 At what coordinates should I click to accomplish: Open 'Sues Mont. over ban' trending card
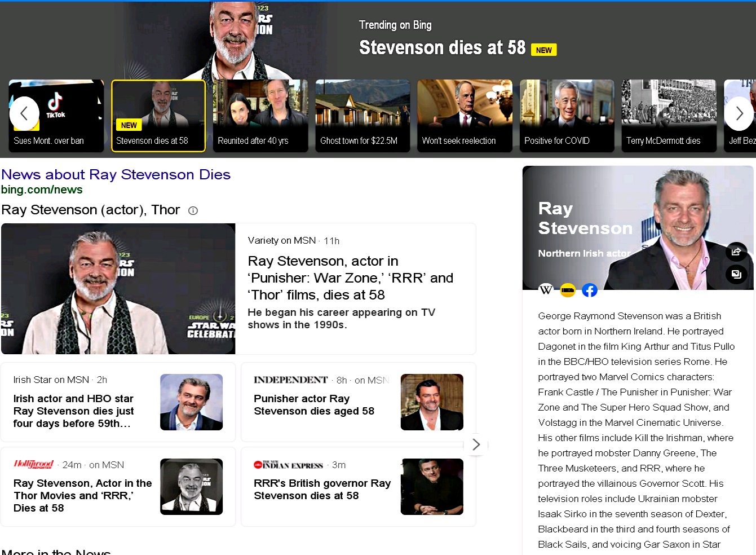56,116
